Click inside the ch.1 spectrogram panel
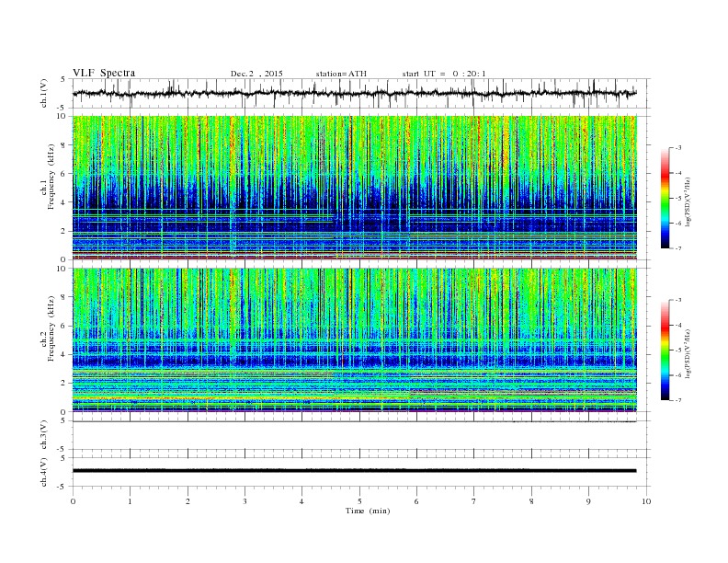Viewport: 728px width, 563px height. [x=354, y=188]
